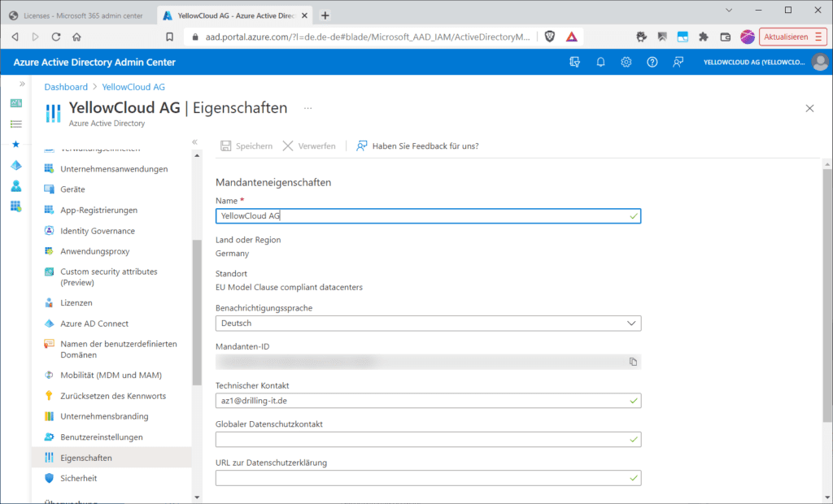Image resolution: width=833 pixels, height=504 pixels.
Task: Open the YELLOWCLOUD AG account avatar
Action: pyautogui.click(x=820, y=62)
